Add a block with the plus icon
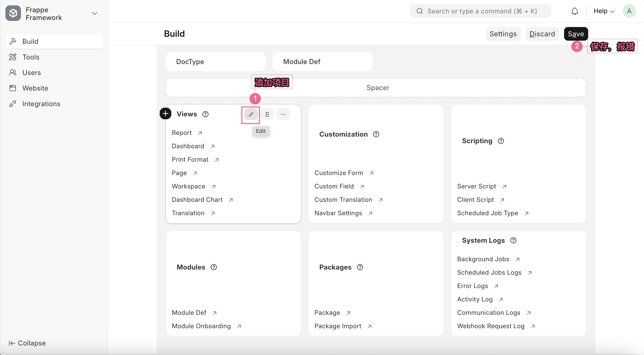The width and height of the screenshot is (644, 355). [x=165, y=114]
